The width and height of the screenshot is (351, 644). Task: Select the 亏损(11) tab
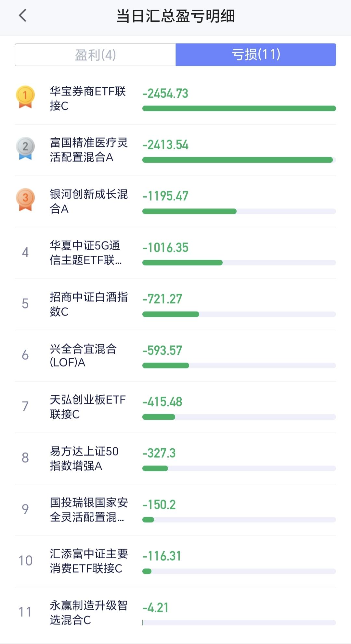click(x=256, y=55)
